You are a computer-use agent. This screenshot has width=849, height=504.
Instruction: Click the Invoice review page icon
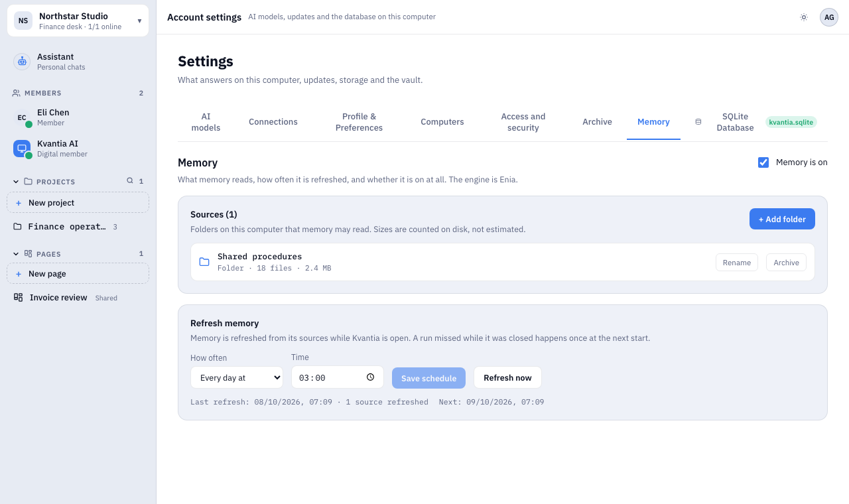(x=18, y=297)
